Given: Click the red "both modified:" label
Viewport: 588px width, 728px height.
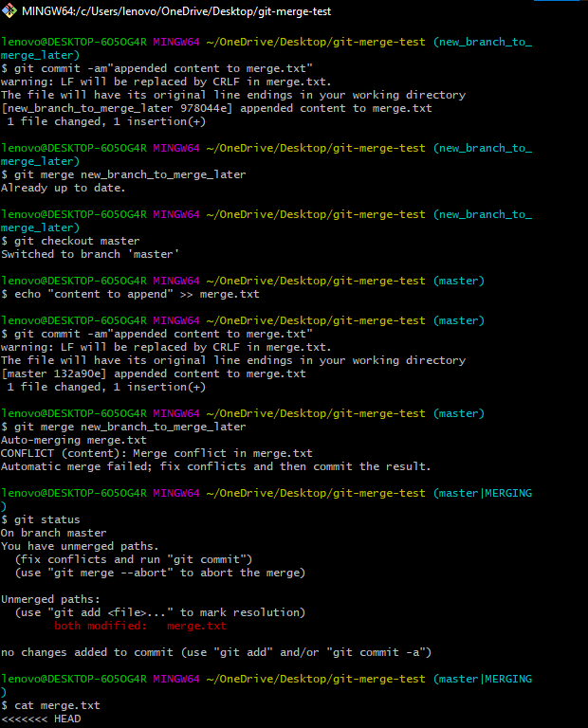Looking at the screenshot, I should 101,626.
